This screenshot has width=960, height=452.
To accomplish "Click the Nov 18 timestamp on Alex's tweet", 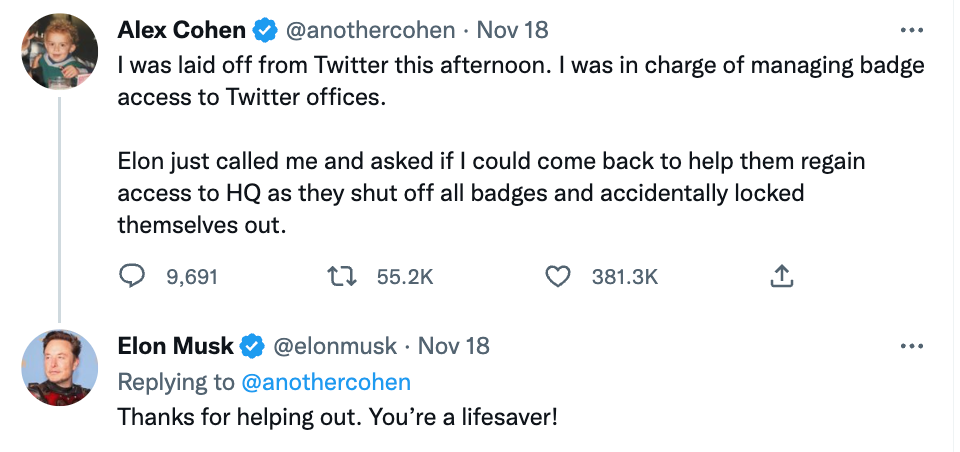I will [512, 30].
